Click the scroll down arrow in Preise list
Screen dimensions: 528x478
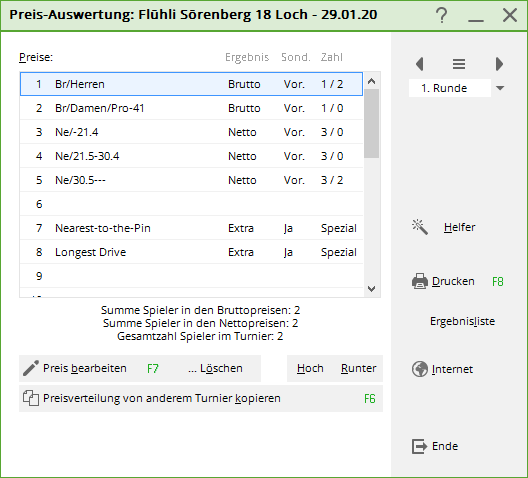pos(372,288)
